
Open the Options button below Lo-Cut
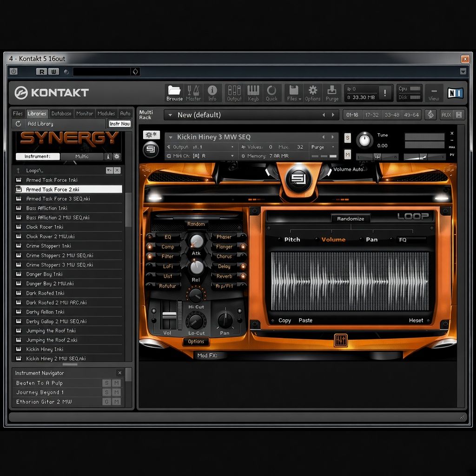coord(196,342)
